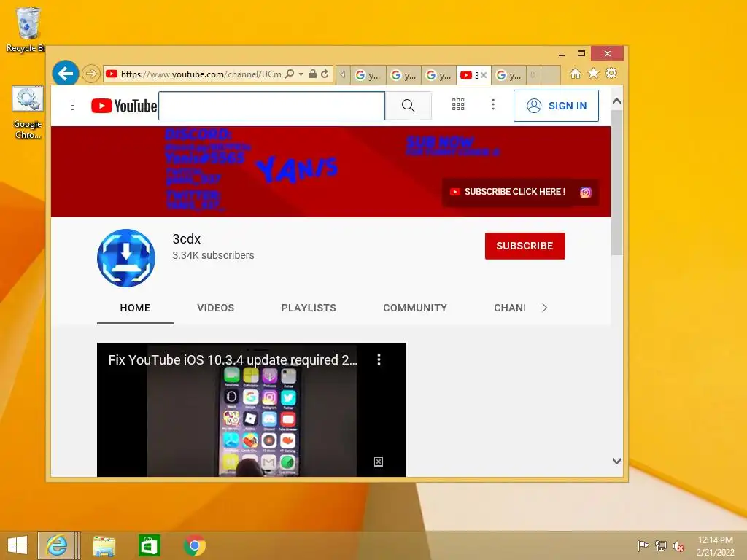
Task: Select the active YouTube tab
Action: [468, 75]
